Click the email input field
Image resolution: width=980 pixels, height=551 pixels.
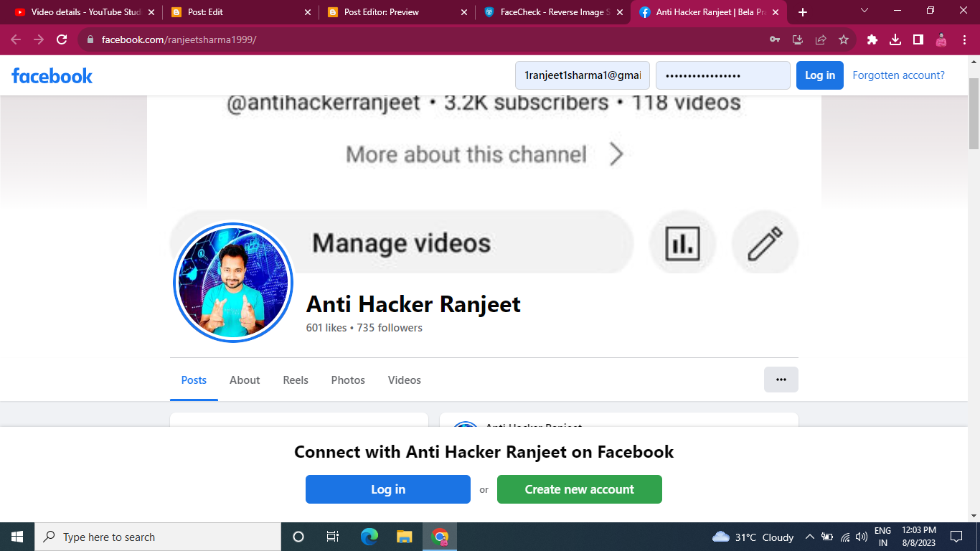click(583, 75)
